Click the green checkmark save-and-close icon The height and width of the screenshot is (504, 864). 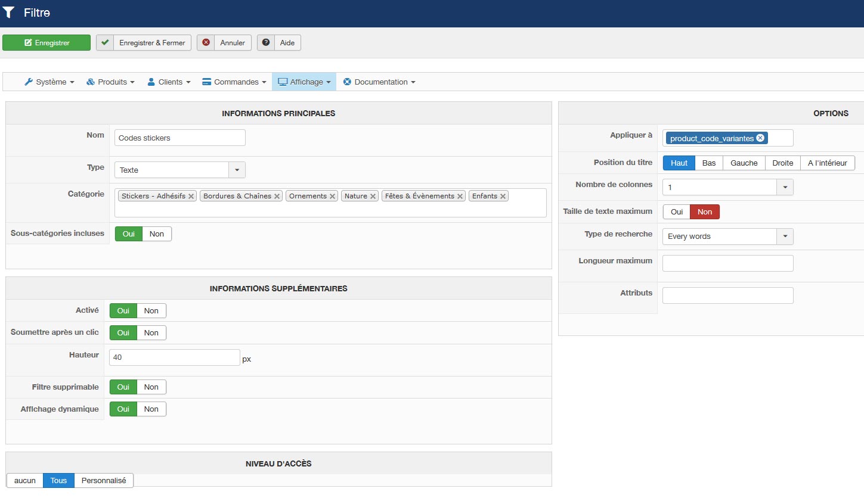105,43
